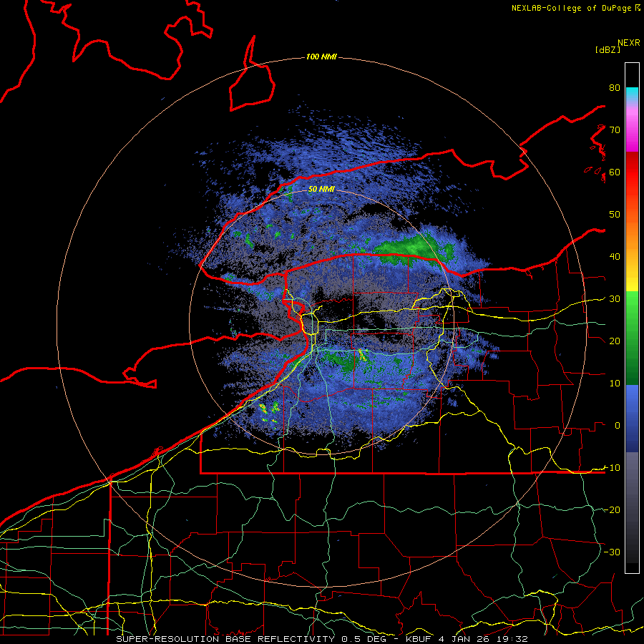Viewport: 644px width, 644px height.
Task: Click the 20 value on the dBZ scale
Action: (x=615, y=341)
